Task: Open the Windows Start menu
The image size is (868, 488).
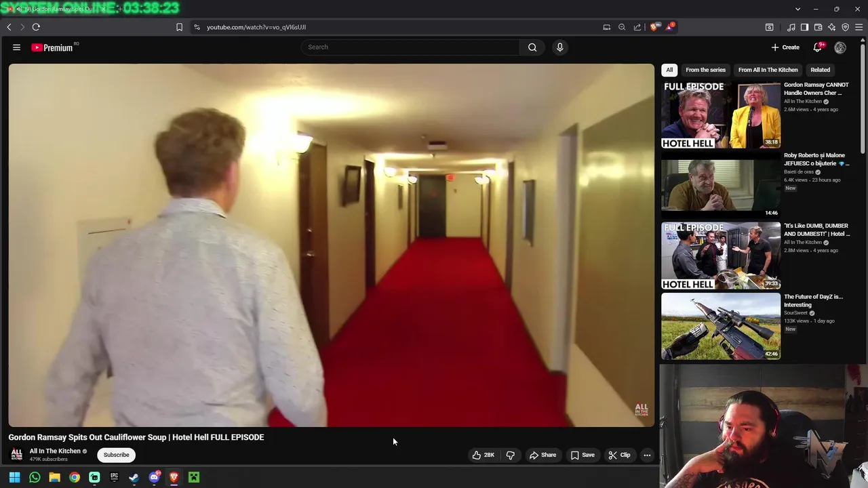Action: (x=14, y=477)
